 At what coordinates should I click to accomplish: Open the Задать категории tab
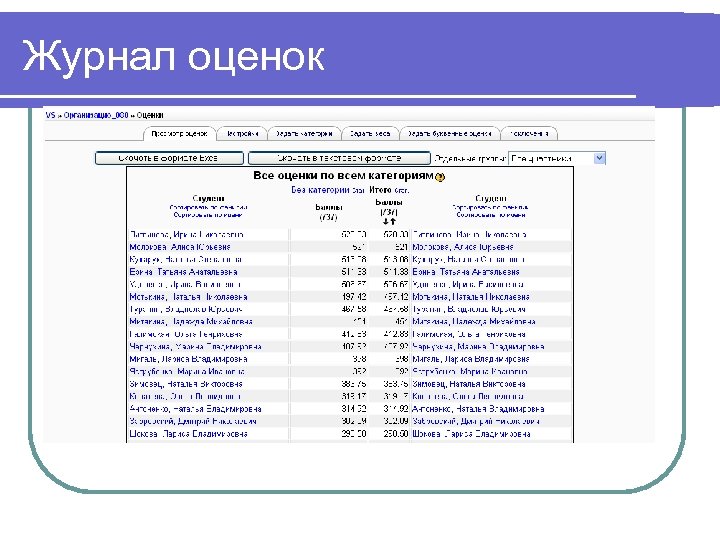pos(304,134)
